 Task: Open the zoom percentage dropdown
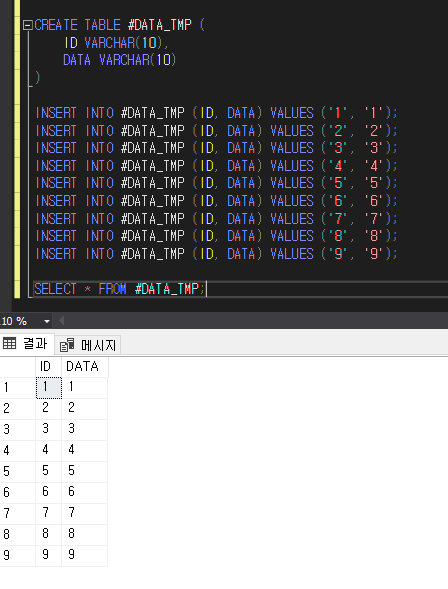[x=47, y=321]
